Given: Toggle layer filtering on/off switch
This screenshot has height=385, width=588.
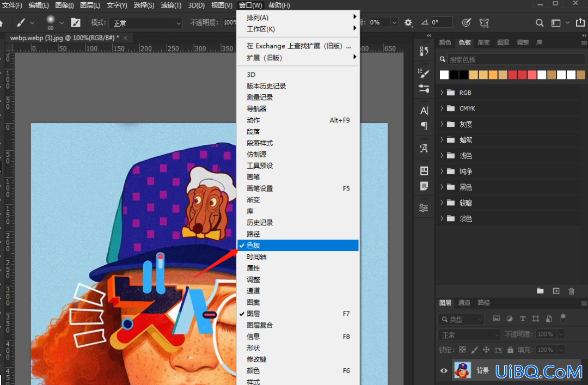Looking at the screenshot, I should pyautogui.click(x=563, y=318).
